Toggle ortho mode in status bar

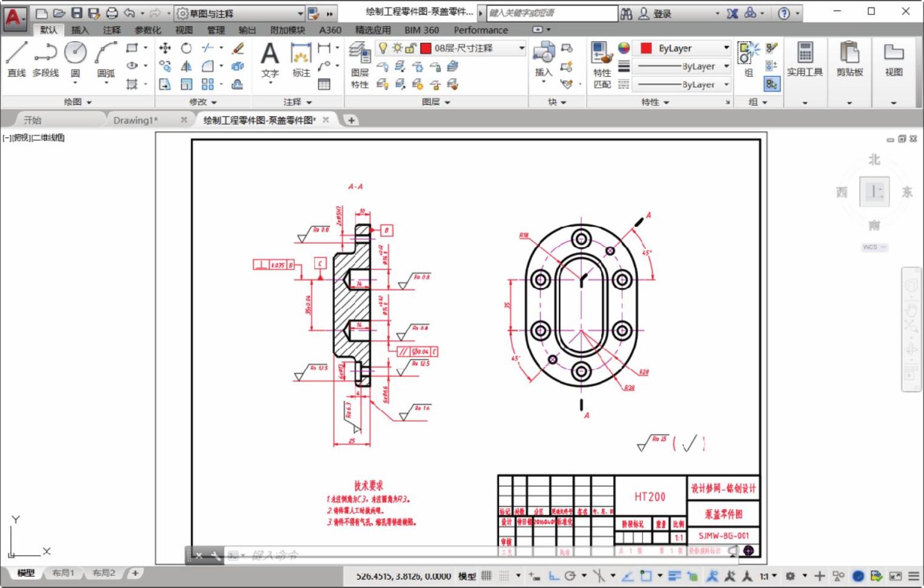[553, 576]
